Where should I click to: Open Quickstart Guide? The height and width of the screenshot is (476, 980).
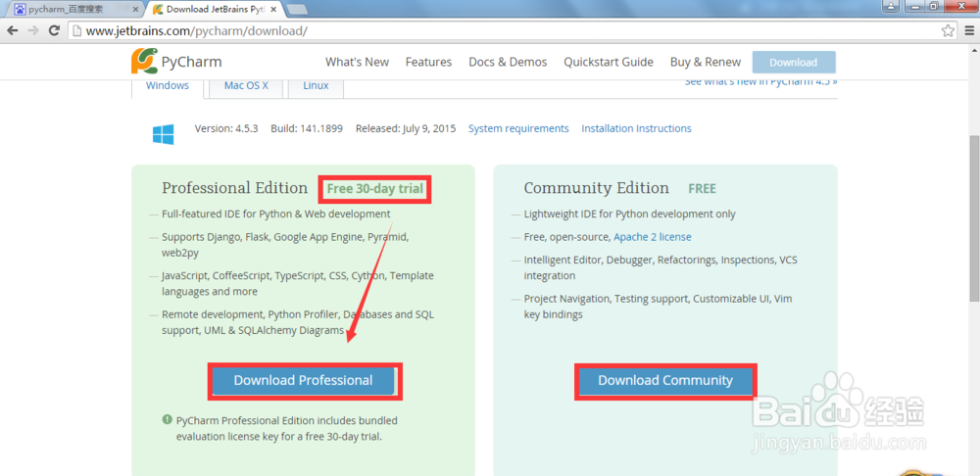click(609, 62)
